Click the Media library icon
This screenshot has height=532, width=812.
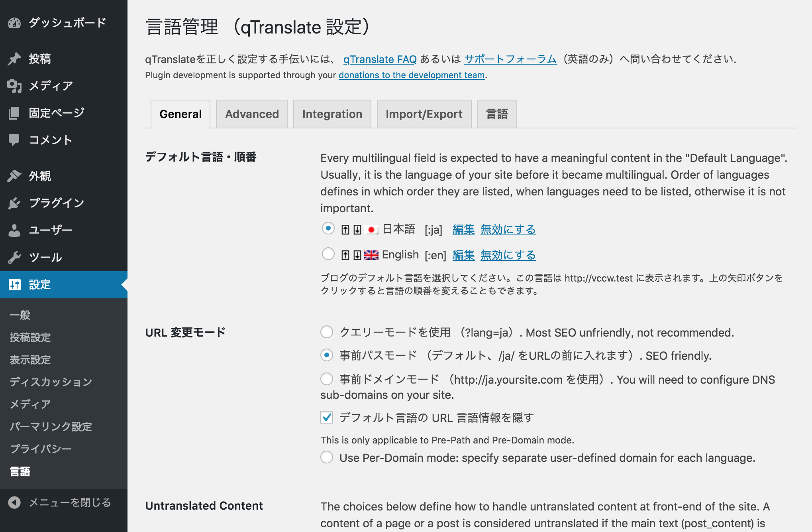[14, 86]
